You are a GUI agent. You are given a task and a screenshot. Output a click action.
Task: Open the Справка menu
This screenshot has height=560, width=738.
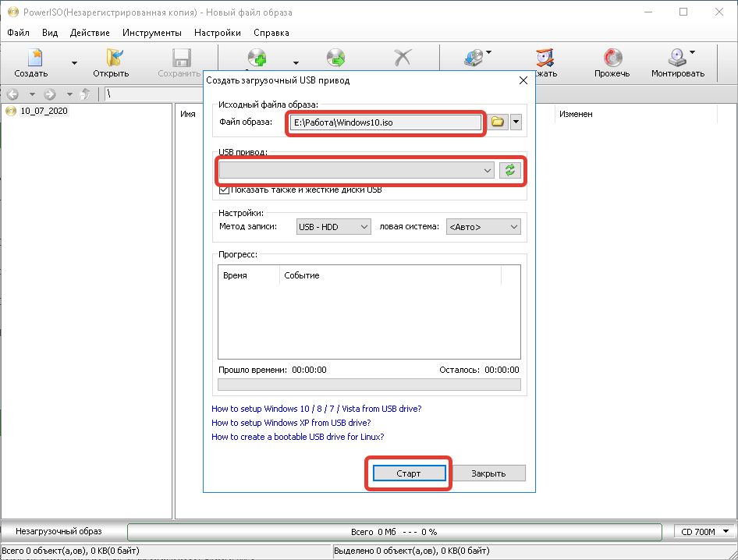(x=271, y=33)
